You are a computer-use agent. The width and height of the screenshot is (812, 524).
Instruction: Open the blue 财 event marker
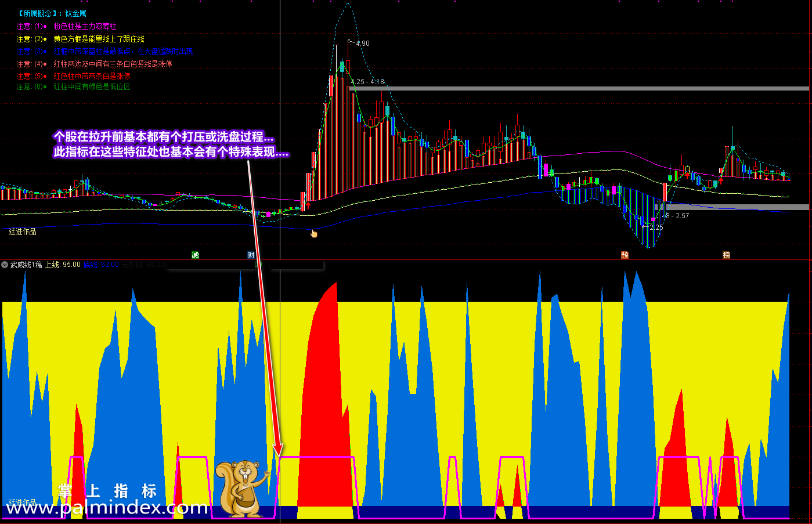point(251,255)
